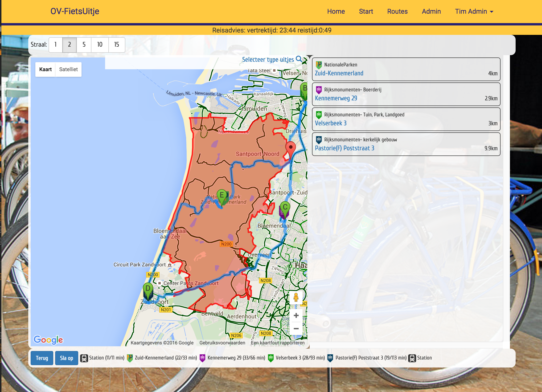Open the Zuid-Kennemerland link in results list

pos(339,73)
